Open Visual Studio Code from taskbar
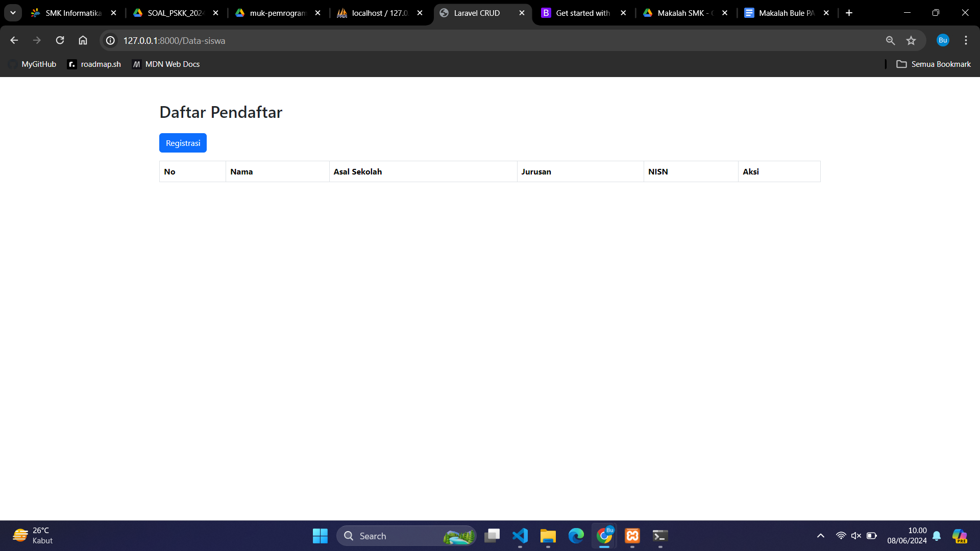Screen dimensions: 980x551 pos(520,536)
